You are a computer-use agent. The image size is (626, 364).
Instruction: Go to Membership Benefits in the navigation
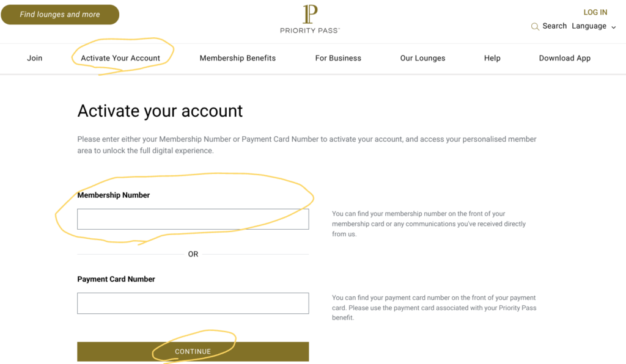[238, 58]
